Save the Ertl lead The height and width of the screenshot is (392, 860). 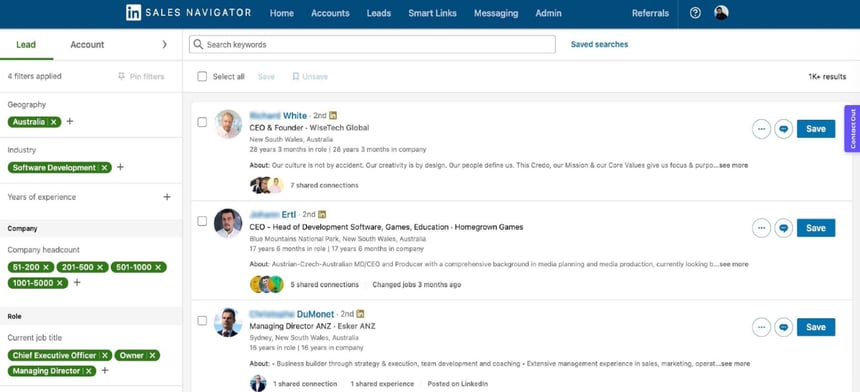point(816,228)
